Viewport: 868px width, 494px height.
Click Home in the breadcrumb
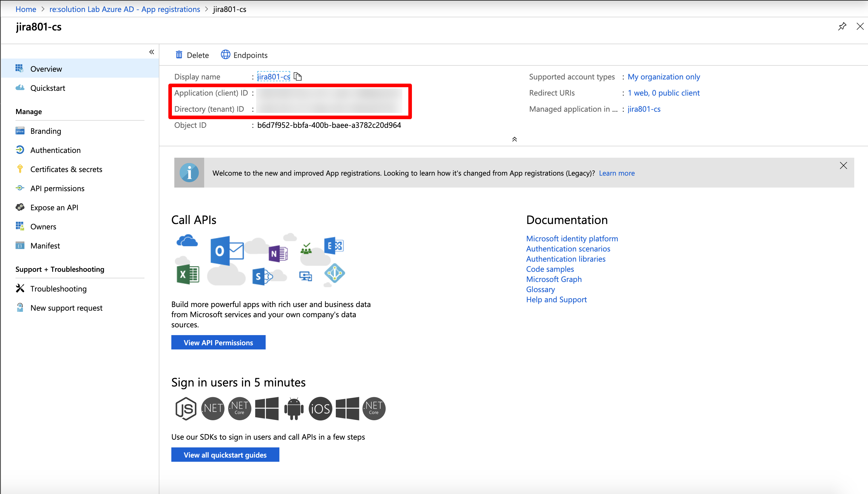26,9
